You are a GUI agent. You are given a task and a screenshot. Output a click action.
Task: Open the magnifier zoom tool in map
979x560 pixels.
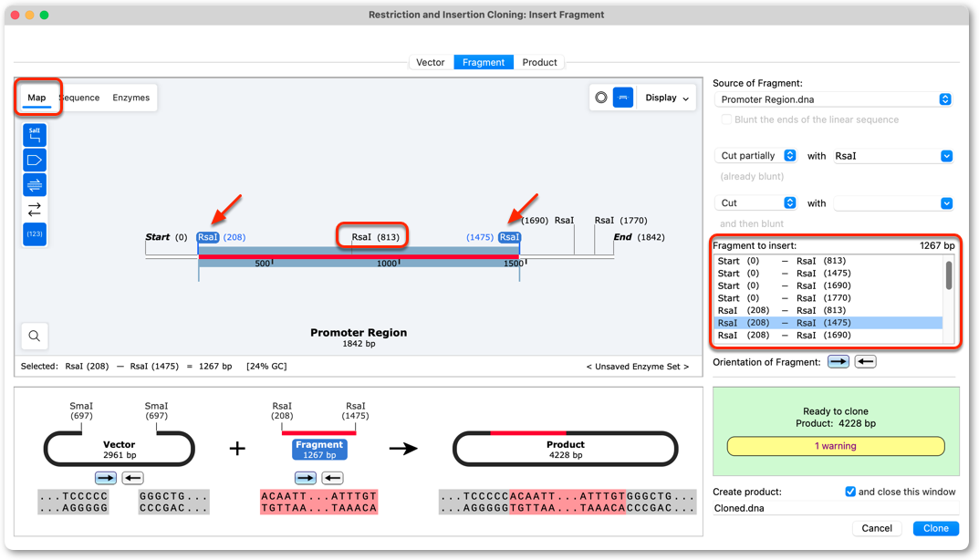tap(35, 336)
